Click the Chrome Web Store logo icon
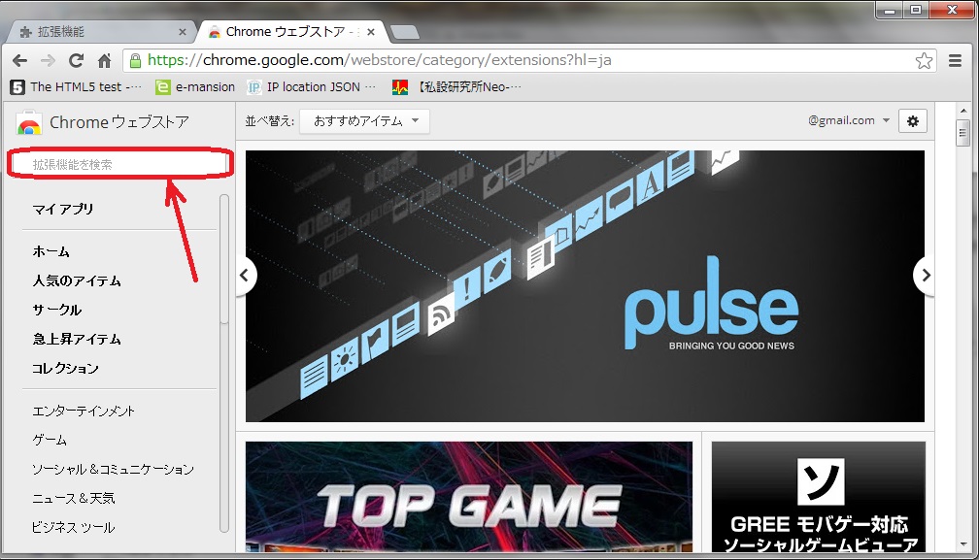Image resolution: width=979 pixels, height=560 pixels. point(29,123)
